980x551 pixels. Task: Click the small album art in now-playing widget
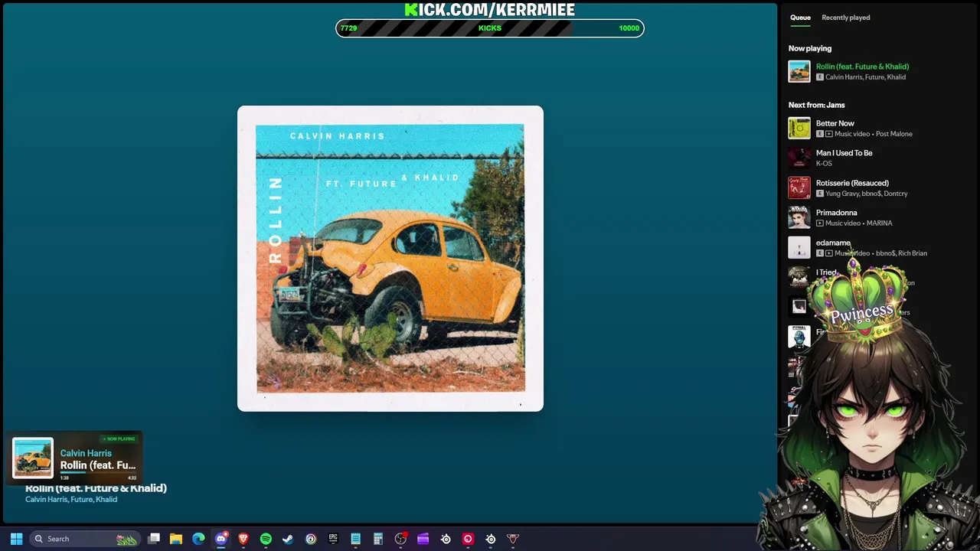tap(33, 458)
